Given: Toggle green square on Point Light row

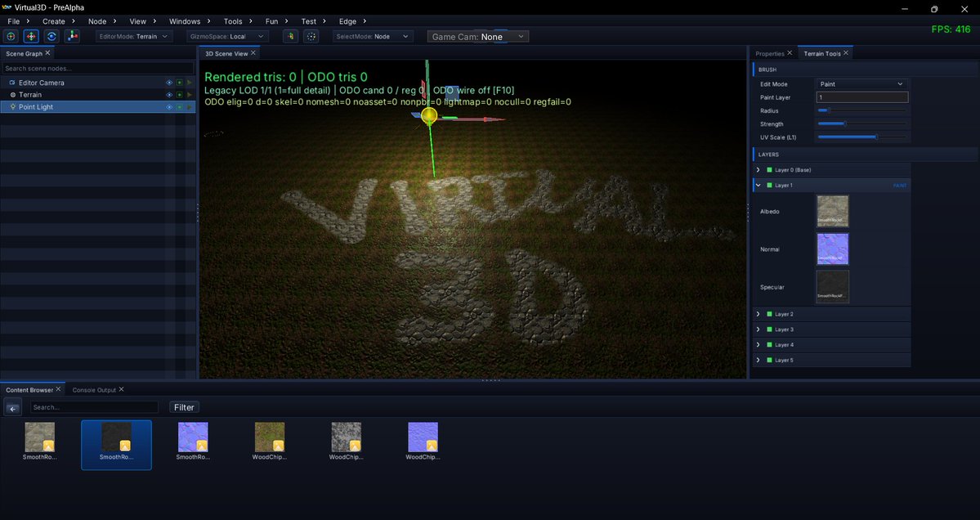Looking at the screenshot, I should click(x=179, y=107).
